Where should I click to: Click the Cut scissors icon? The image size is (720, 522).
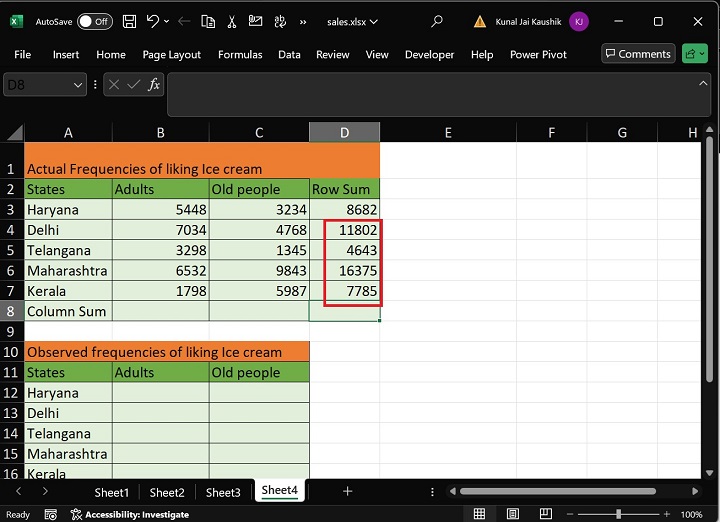click(x=231, y=21)
